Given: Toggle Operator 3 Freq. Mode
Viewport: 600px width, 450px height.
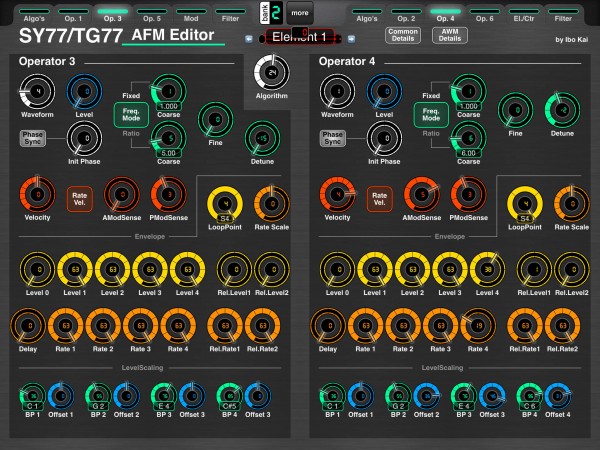Looking at the screenshot, I should pyautogui.click(x=131, y=114).
